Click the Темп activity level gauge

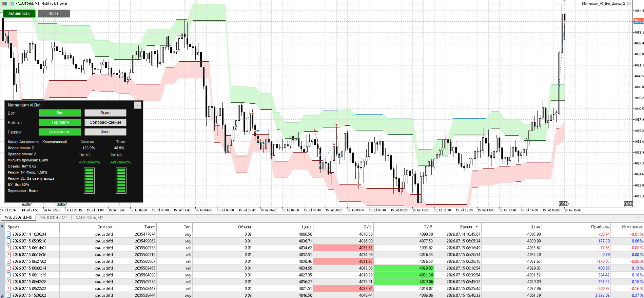(x=121, y=181)
